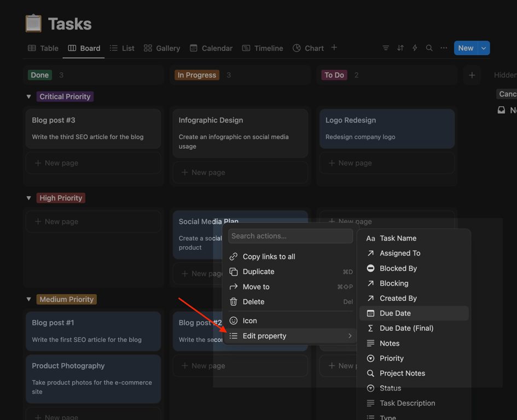
Task: Click the filter icon in the toolbar
Action: (x=386, y=48)
